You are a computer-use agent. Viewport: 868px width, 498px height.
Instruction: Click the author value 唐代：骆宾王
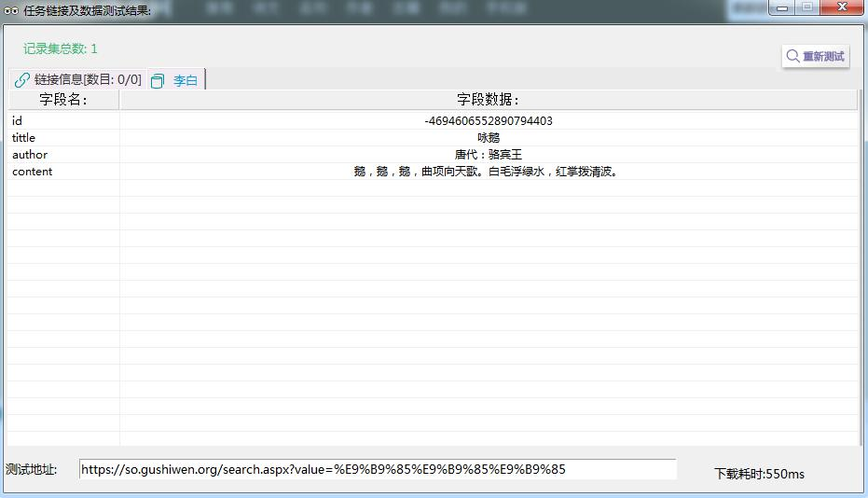point(489,155)
